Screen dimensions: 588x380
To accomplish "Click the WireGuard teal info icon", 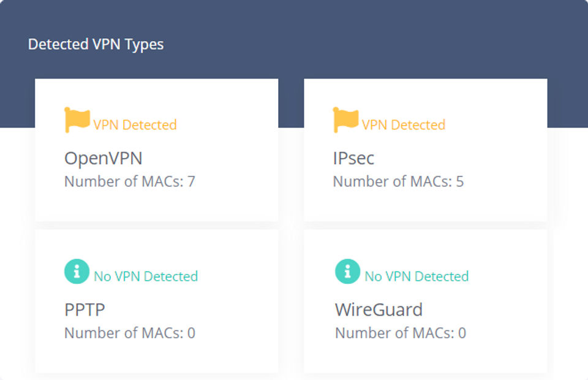I will tap(347, 272).
